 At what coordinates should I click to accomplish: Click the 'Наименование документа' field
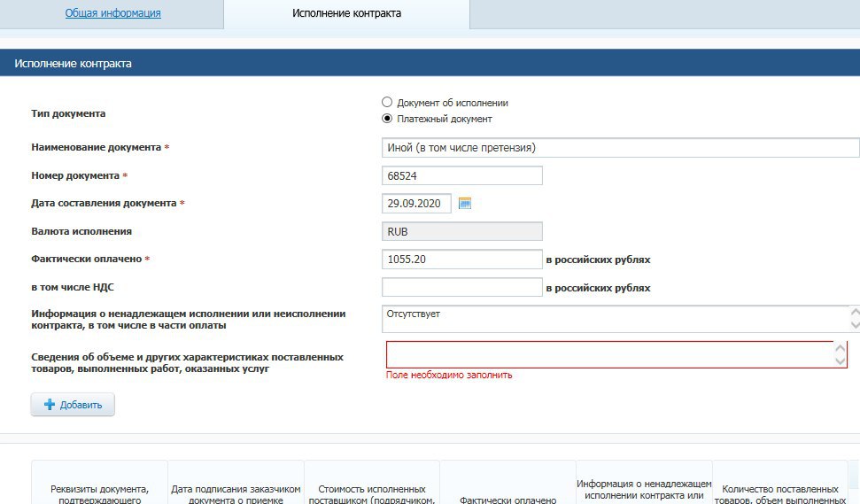[x=620, y=148]
